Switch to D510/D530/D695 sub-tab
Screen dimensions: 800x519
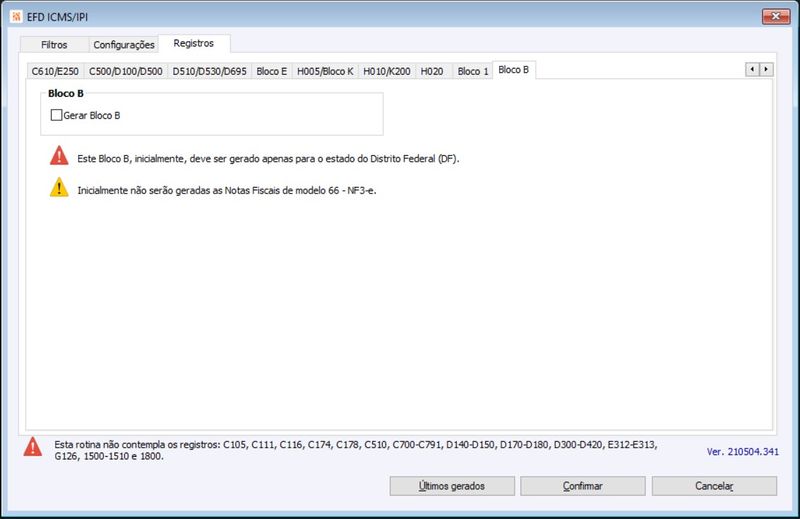(209, 71)
